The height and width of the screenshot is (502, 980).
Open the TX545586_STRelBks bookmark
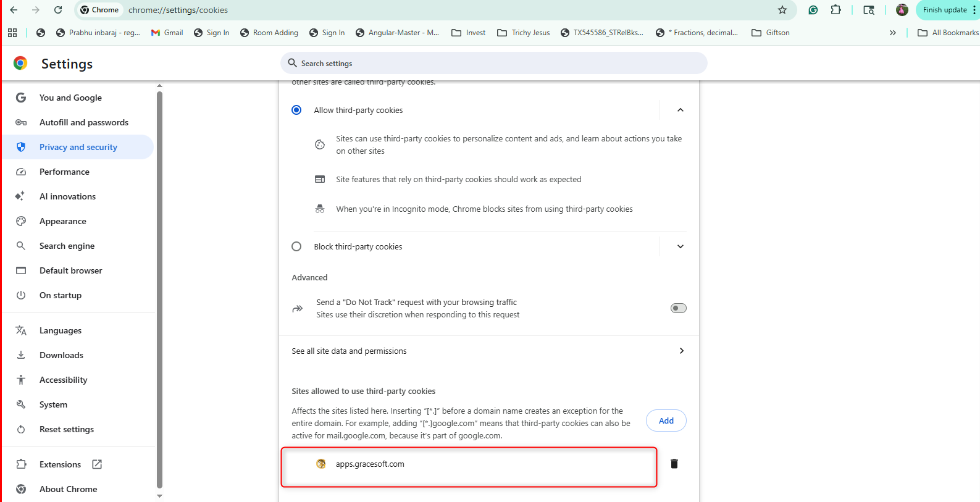coord(601,33)
